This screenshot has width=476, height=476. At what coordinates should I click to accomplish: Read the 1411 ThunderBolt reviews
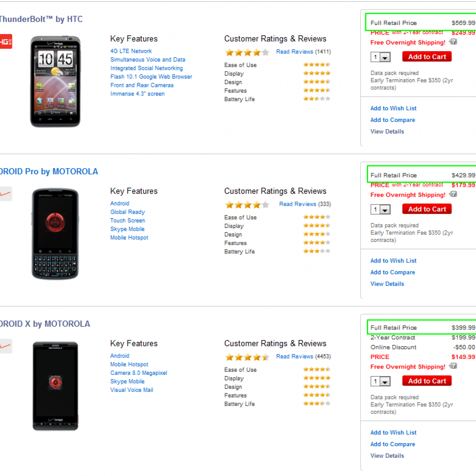click(295, 52)
